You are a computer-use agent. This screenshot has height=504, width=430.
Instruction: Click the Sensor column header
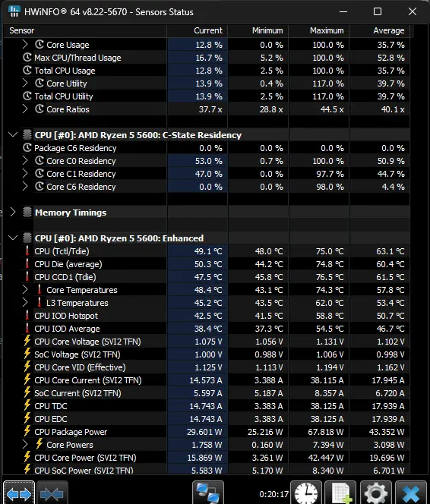click(85, 30)
